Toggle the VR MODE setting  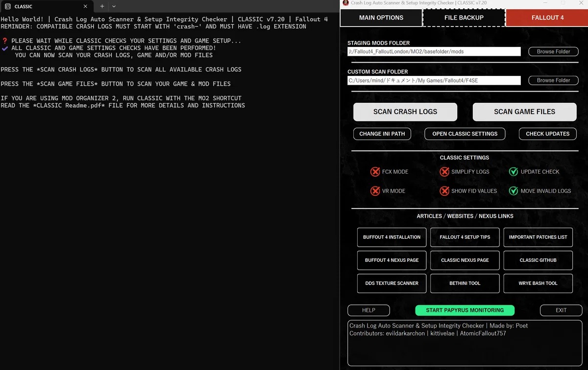388,191
